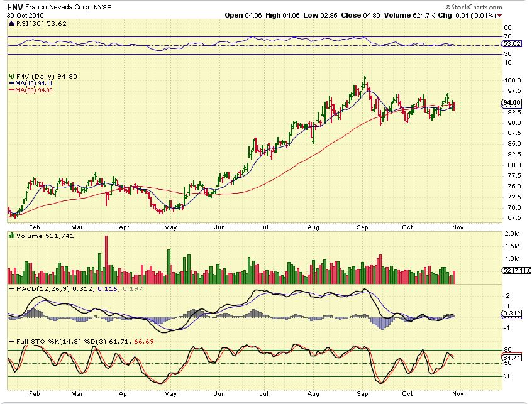Click the black MACD legend line swatch
The width and height of the screenshot is (532, 404).
pyautogui.click(x=11, y=289)
